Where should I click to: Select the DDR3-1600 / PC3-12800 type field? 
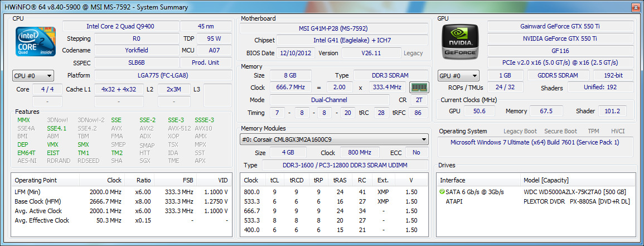(x=345, y=165)
